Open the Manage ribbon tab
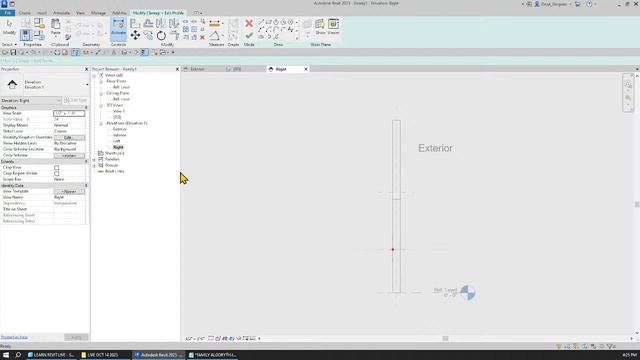Viewport: 640px width, 360px height. [98, 13]
